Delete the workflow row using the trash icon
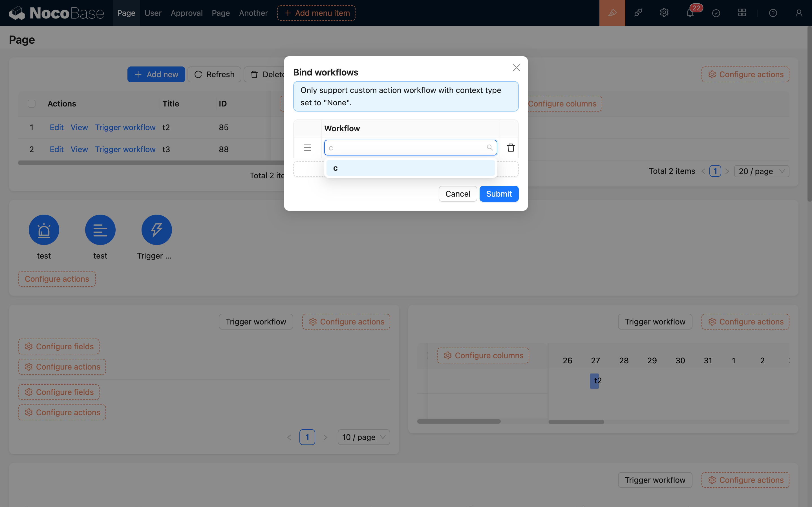Viewport: 812px width, 507px height. pos(510,148)
